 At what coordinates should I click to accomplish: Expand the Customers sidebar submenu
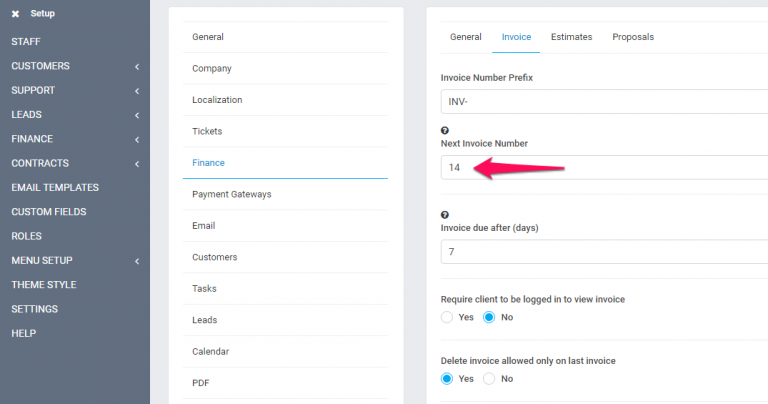point(136,67)
